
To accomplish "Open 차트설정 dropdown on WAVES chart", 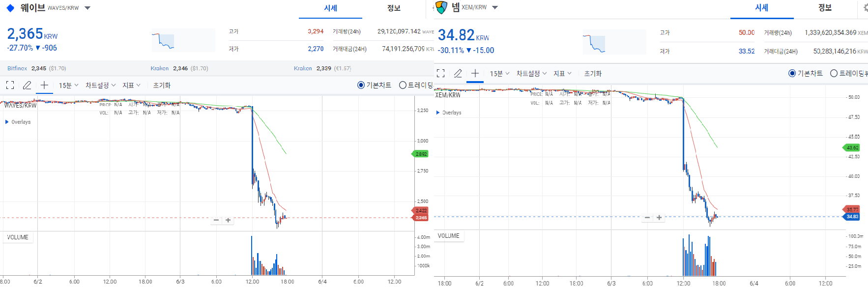I will pyautogui.click(x=100, y=86).
